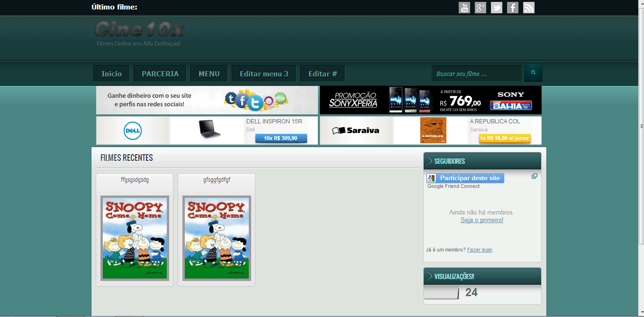This screenshot has height=317, width=644.
Task: Open the Snoopy poster under gfsggfgdfgf
Action: pyautogui.click(x=217, y=238)
